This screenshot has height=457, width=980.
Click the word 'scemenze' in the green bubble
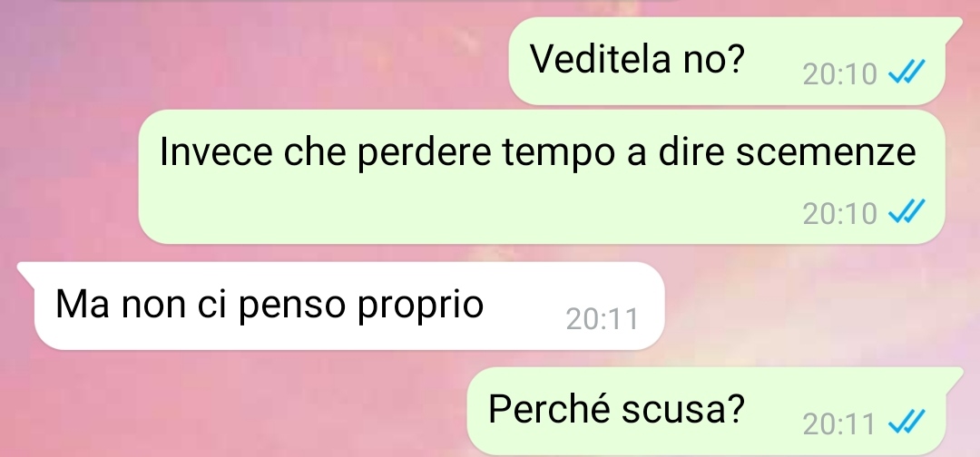(x=826, y=151)
